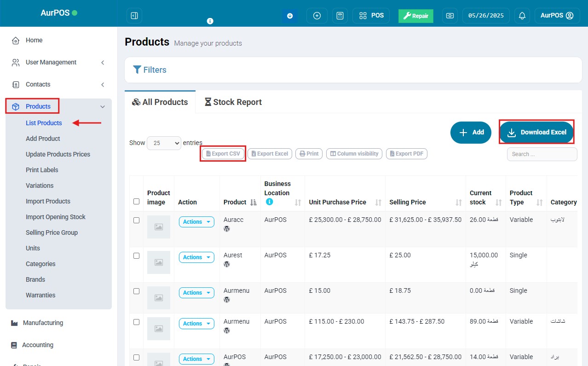This screenshot has height=366, width=588.
Task: Sort by Product Type arrows
Action: tap(539, 202)
